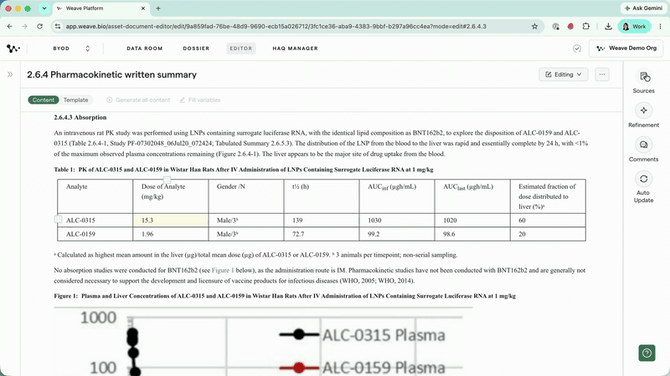Open the Work profile button
Viewport: 670px width, 376px height.
[634, 26]
